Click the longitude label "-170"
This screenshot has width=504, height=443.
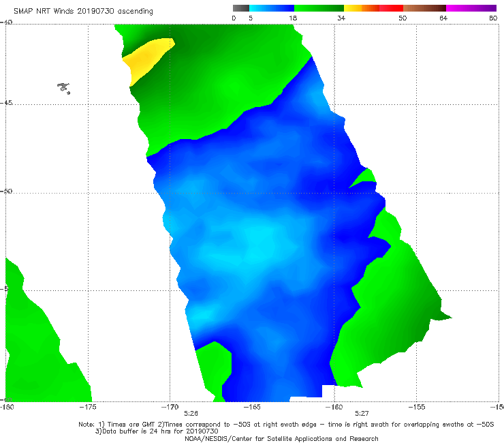(x=170, y=407)
